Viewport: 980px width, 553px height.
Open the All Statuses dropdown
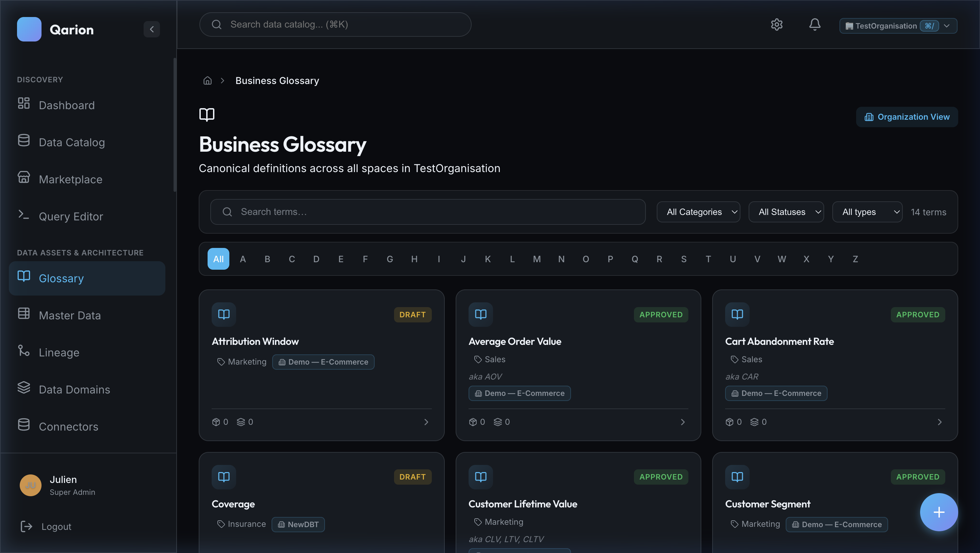(786, 212)
